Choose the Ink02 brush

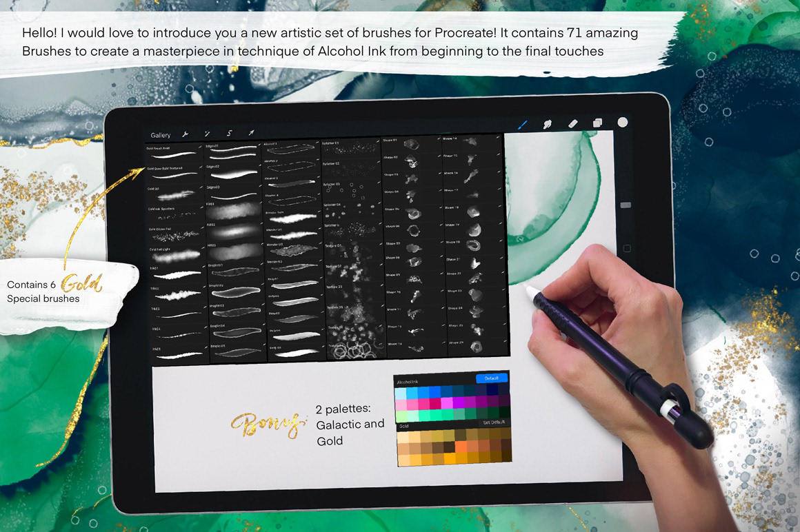click(178, 294)
